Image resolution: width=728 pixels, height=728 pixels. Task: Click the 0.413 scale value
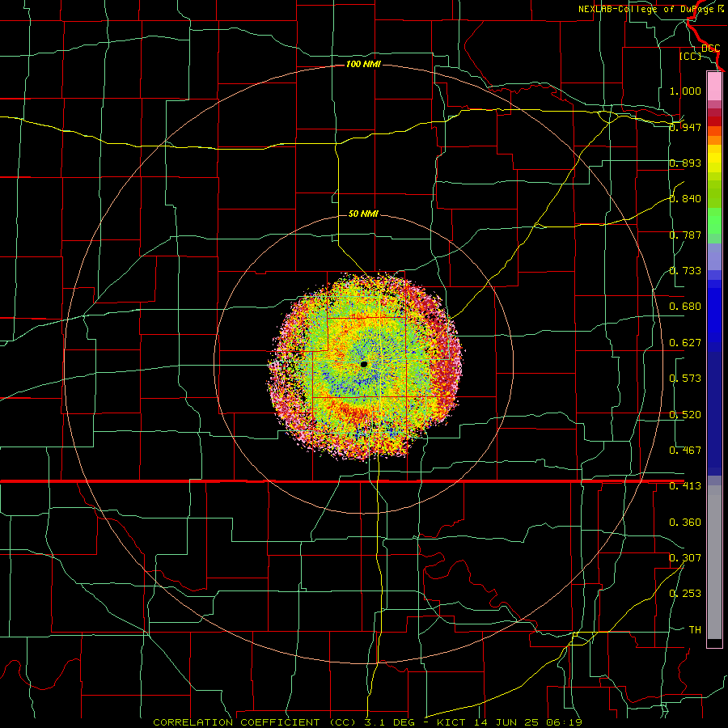685,486
